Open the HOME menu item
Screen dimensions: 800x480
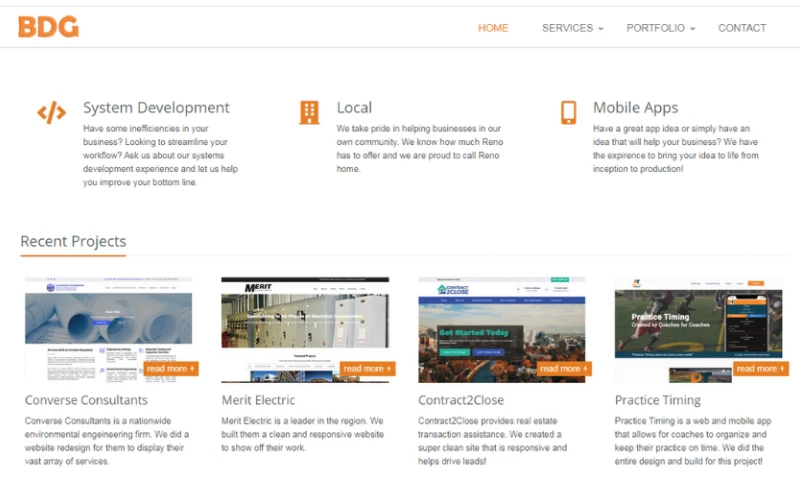[493, 28]
